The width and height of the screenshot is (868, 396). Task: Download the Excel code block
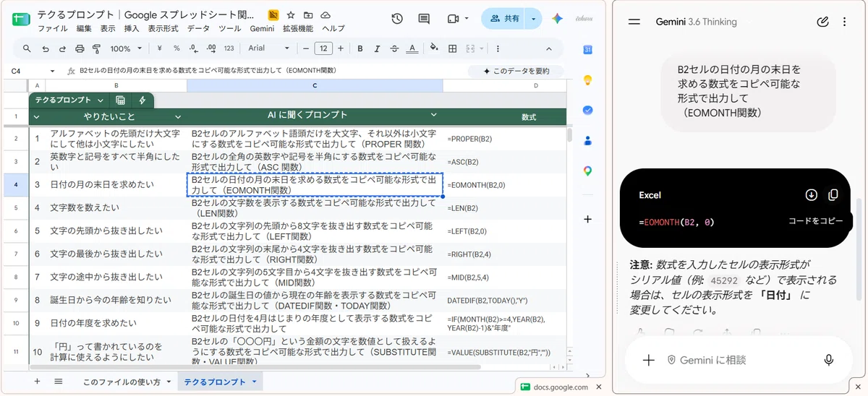(x=812, y=195)
